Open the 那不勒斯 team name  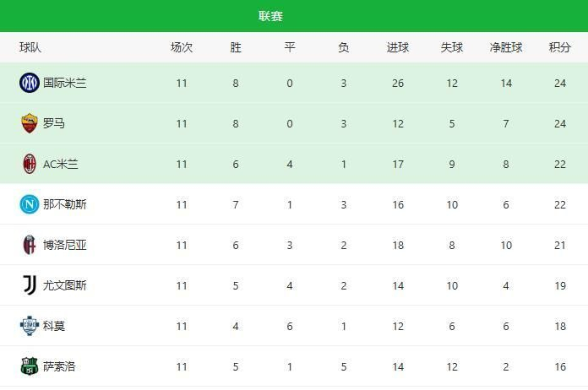click(65, 204)
